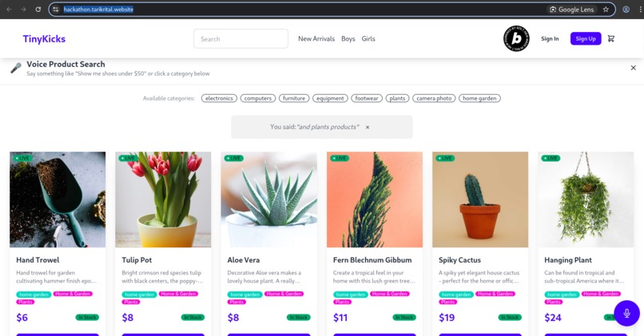Click the Home & Garden tag on Tulip Pot
Viewport: 644px width, 336px height.
tap(179, 294)
